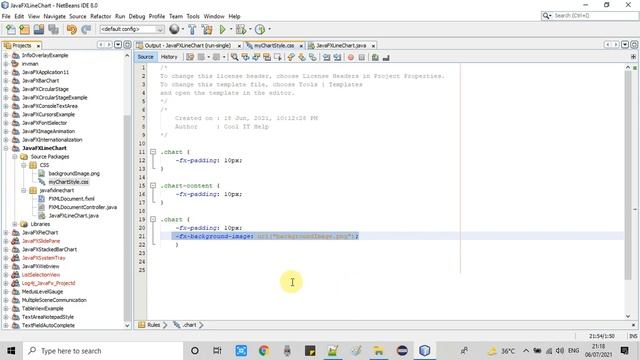Image resolution: width=640 pixels, height=360 pixels.
Task: Close the myChartStyle.css tab
Action: pos(301,46)
